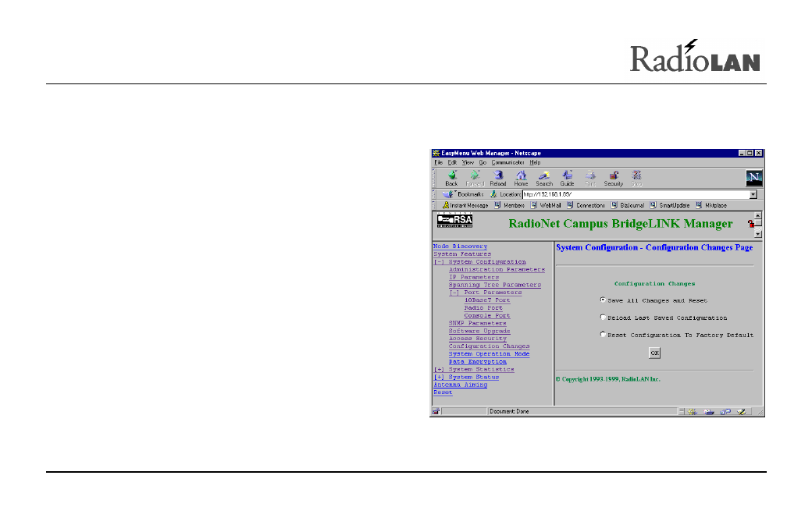
Task: Open the View menu
Action: tap(468, 162)
